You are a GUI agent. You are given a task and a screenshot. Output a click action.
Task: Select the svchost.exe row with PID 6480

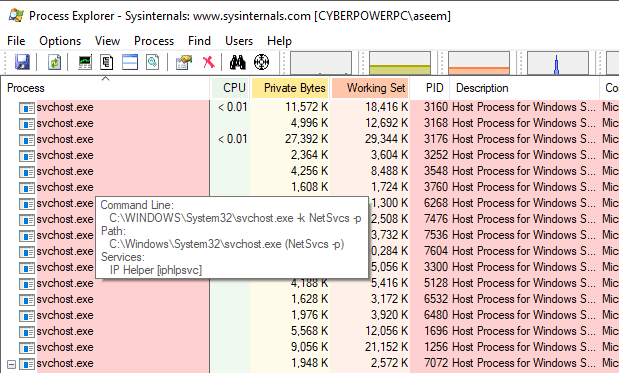click(x=310, y=315)
